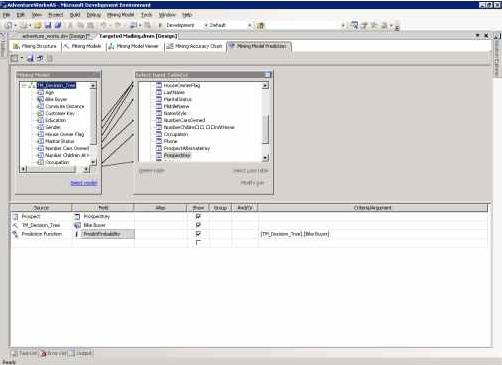Click the Criteria/Argument column header
The height and width of the screenshot is (365, 502).
(373, 208)
